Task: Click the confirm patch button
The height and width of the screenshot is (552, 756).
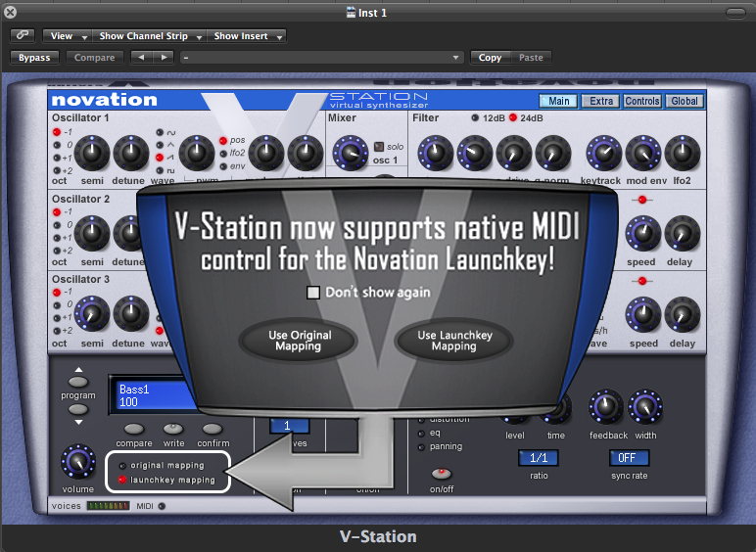Action: click(213, 429)
